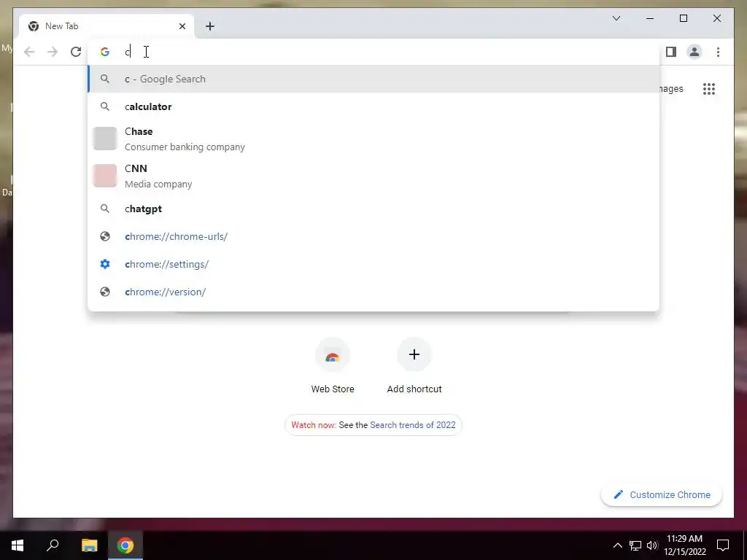Click globe icon beside chrome://version/
Viewport: 747px width, 560px height.
tap(105, 292)
